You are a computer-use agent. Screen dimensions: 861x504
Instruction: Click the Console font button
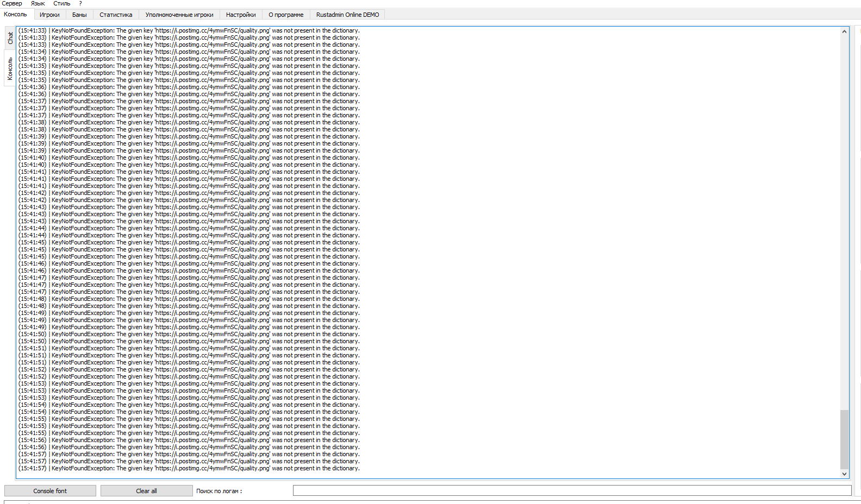50,491
